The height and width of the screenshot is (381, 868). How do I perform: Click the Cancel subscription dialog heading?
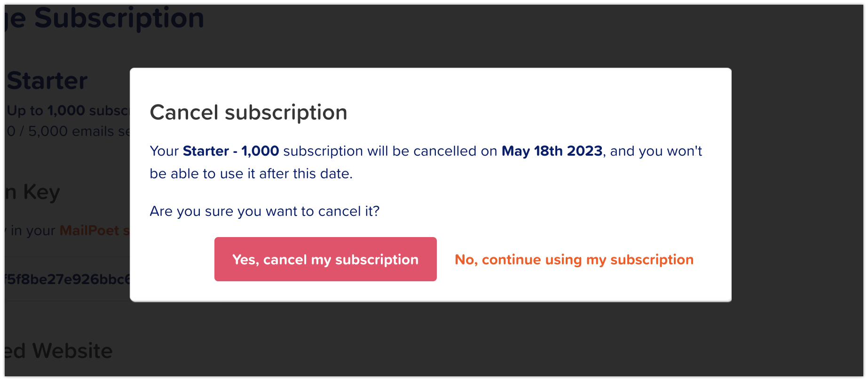pos(248,112)
